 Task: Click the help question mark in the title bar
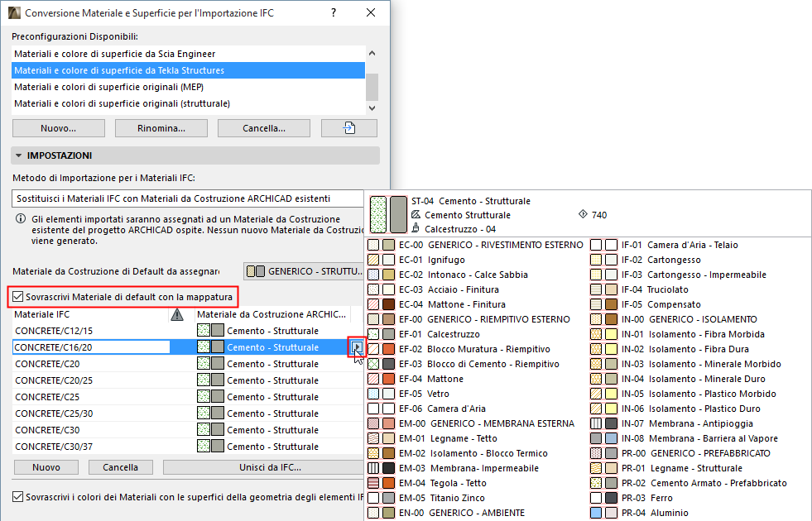tap(333, 12)
